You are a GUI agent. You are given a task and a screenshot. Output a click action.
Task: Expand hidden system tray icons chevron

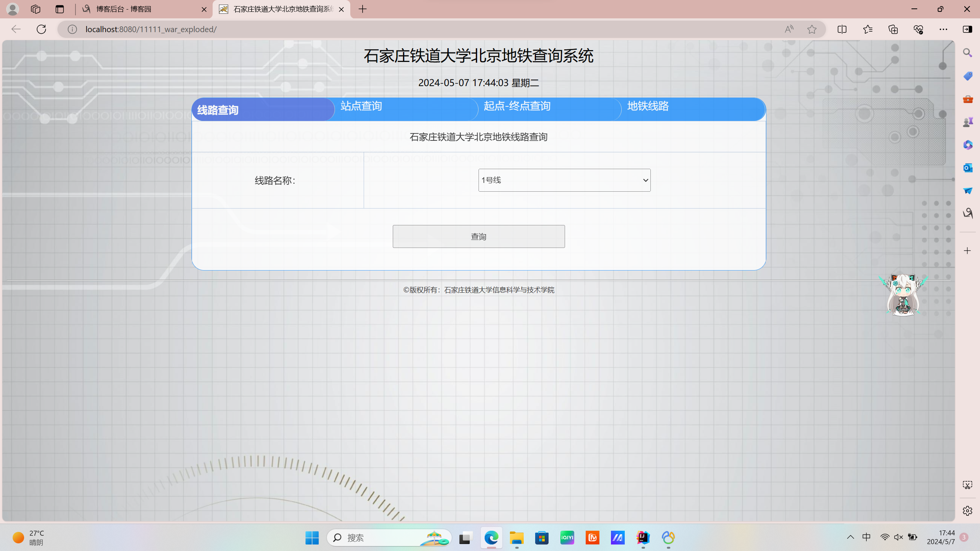click(x=850, y=537)
